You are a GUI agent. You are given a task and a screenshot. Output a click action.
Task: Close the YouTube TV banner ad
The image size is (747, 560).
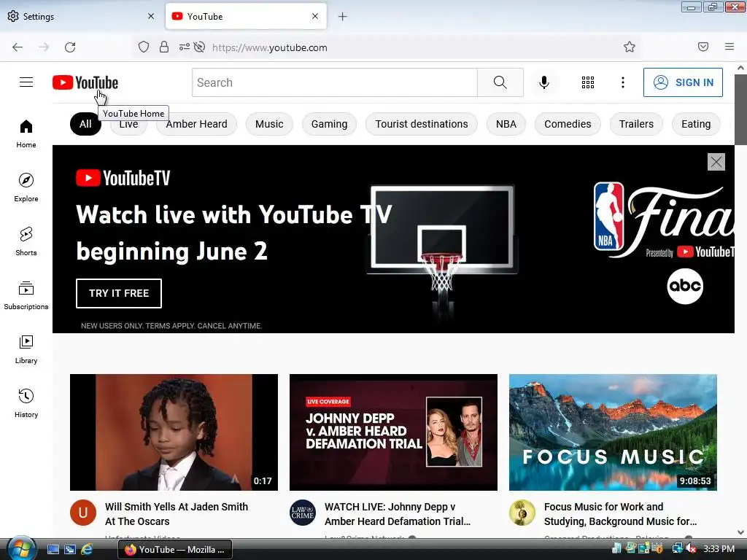(x=716, y=162)
